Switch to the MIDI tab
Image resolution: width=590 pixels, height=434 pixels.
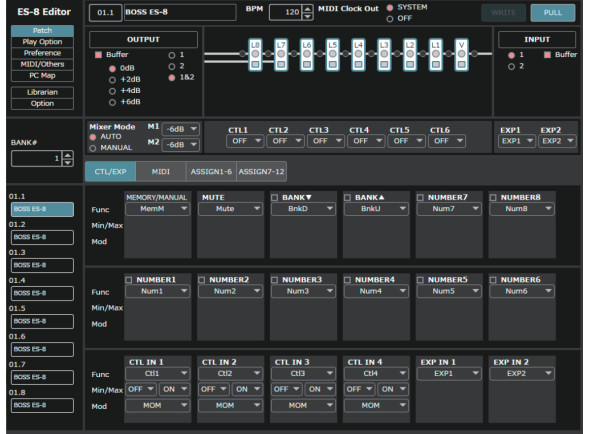[161, 172]
